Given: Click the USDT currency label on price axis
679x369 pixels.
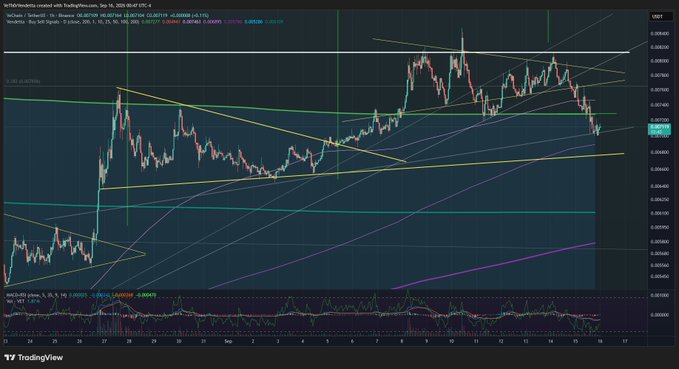Looking at the screenshot, I should [x=657, y=16].
